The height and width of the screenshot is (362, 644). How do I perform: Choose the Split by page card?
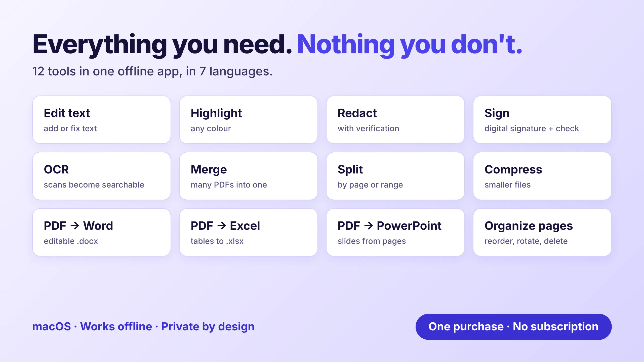[395, 176]
